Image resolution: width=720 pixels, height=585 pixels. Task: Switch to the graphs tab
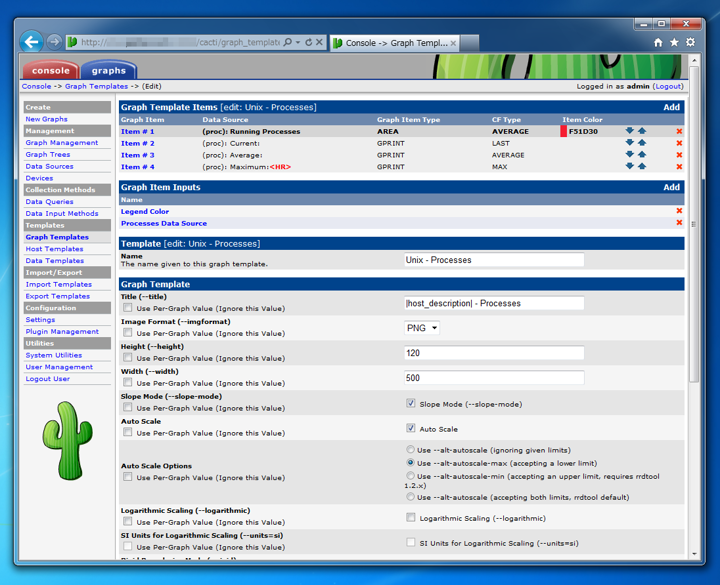click(x=109, y=70)
